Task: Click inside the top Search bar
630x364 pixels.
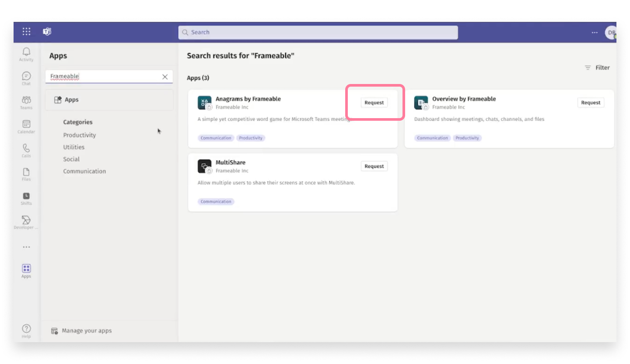Action: pos(318,32)
